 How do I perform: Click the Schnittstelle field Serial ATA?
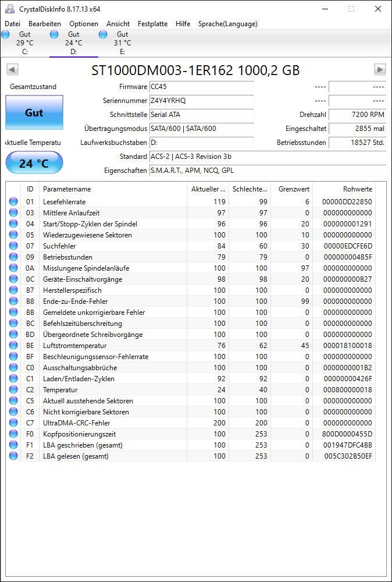pyautogui.click(x=201, y=115)
